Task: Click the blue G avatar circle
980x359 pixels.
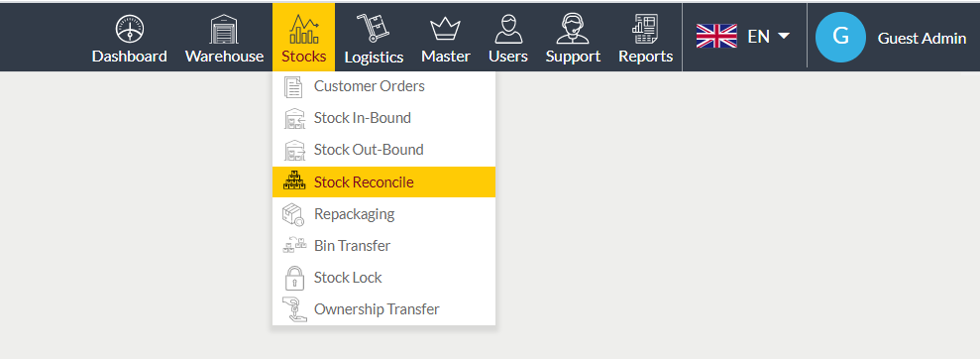Action: pos(840,37)
